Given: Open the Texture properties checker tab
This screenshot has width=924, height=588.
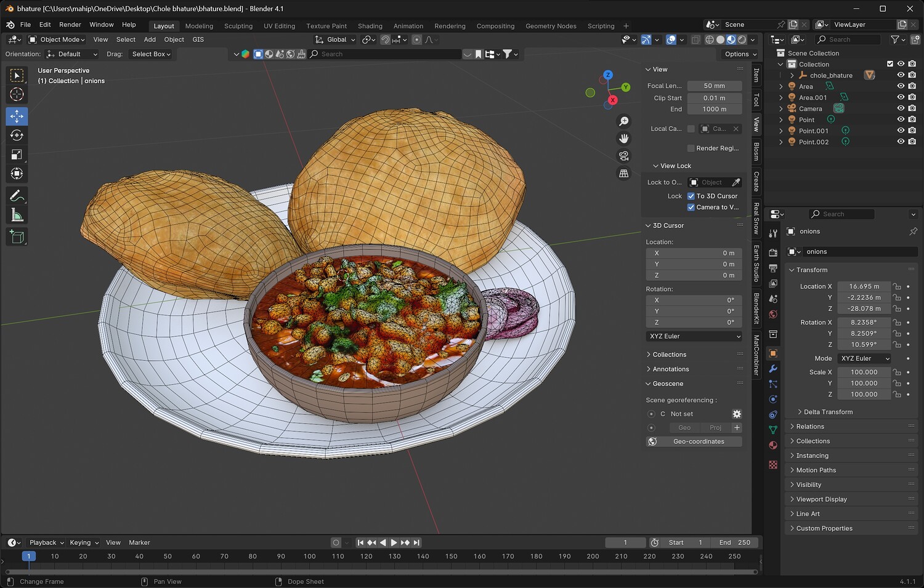Looking at the screenshot, I should click(773, 465).
